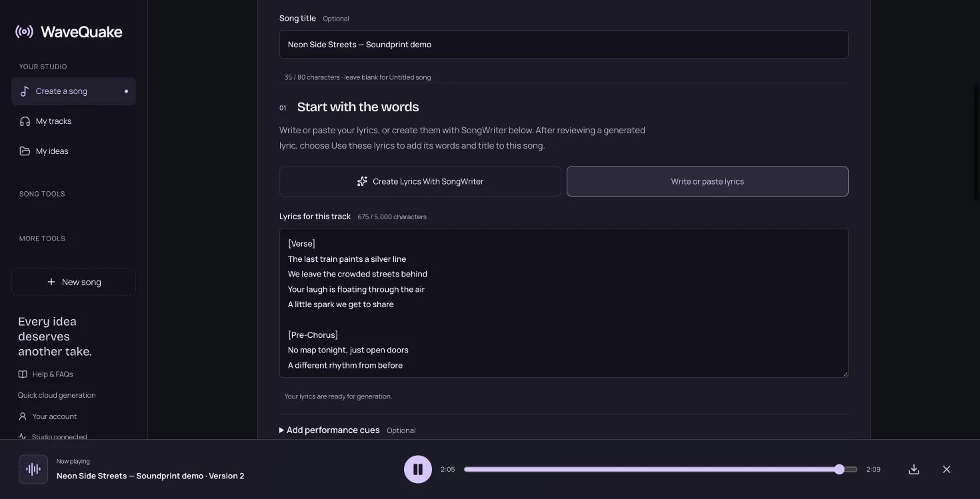The image size is (980, 499).
Task: Click the WaveQuake logo icon
Action: 24,31
